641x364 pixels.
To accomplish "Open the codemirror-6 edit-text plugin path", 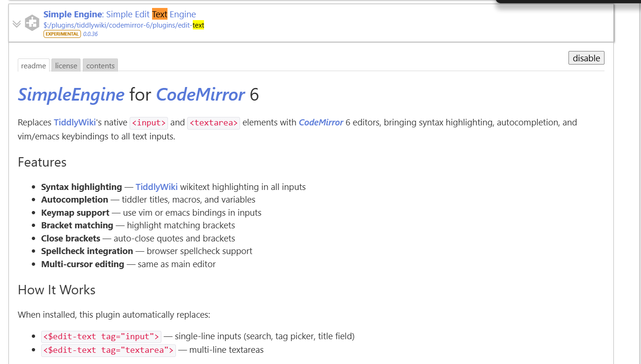I will (124, 25).
